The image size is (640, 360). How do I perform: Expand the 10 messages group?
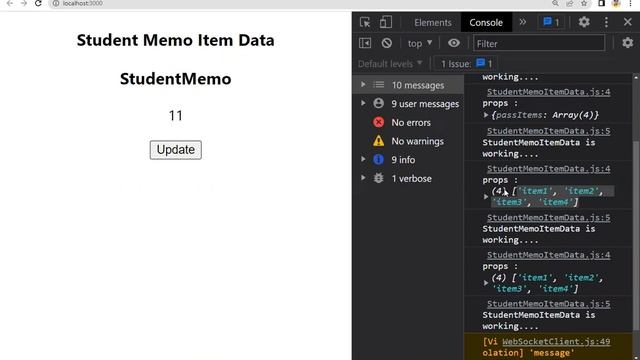(x=363, y=84)
